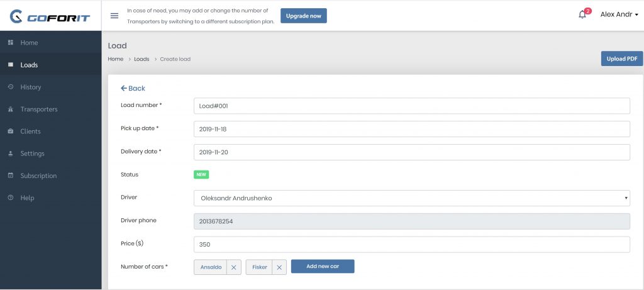The height and width of the screenshot is (290, 644).
Task: Click the Add new car button
Action: pos(323,266)
